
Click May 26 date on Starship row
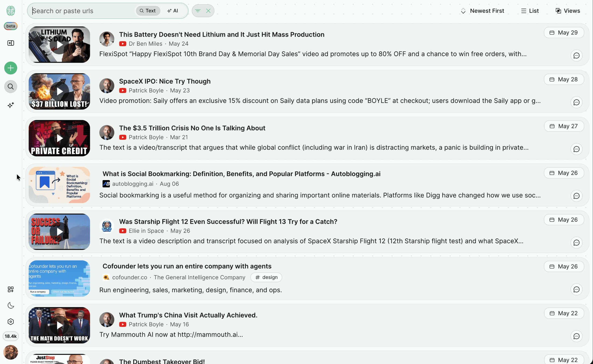coord(564,220)
